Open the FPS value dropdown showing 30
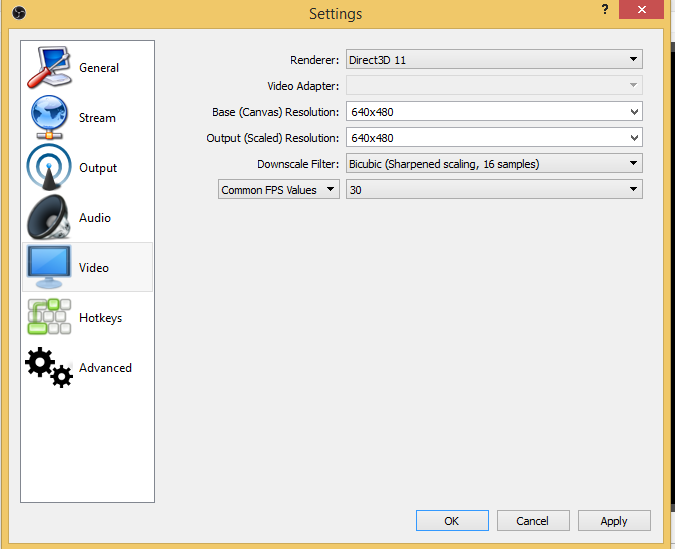This screenshot has height=549, width=675. pos(494,190)
